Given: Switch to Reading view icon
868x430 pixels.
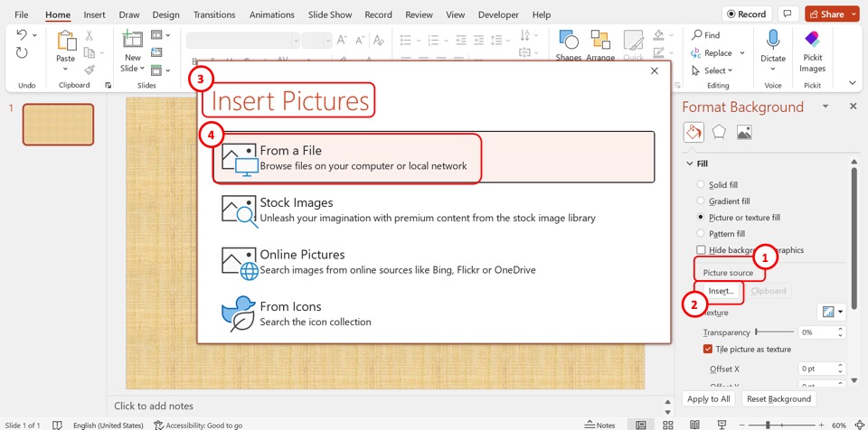Looking at the screenshot, I should (x=695, y=425).
